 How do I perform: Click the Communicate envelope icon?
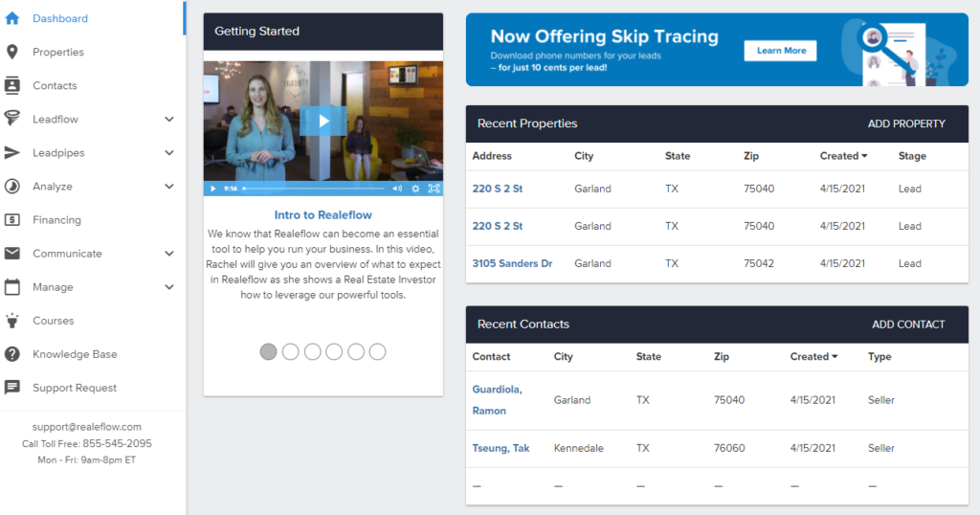click(x=11, y=253)
